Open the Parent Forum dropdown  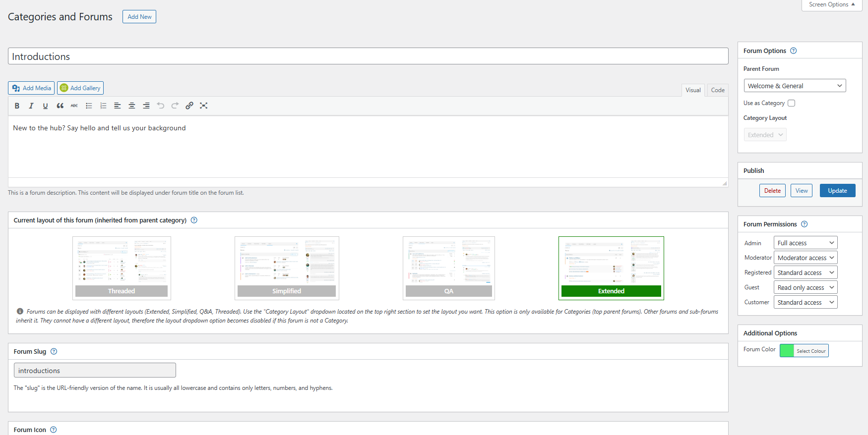pyautogui.click(x=795, y=86)
